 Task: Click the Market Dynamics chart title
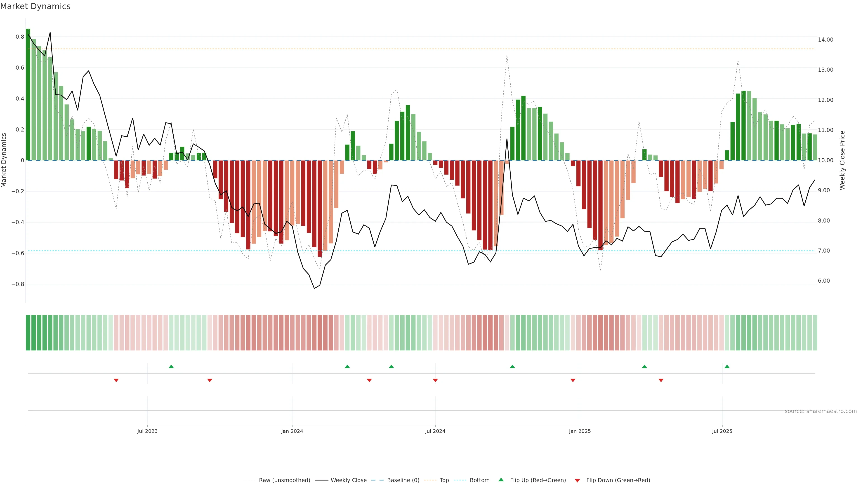(35, 6)
